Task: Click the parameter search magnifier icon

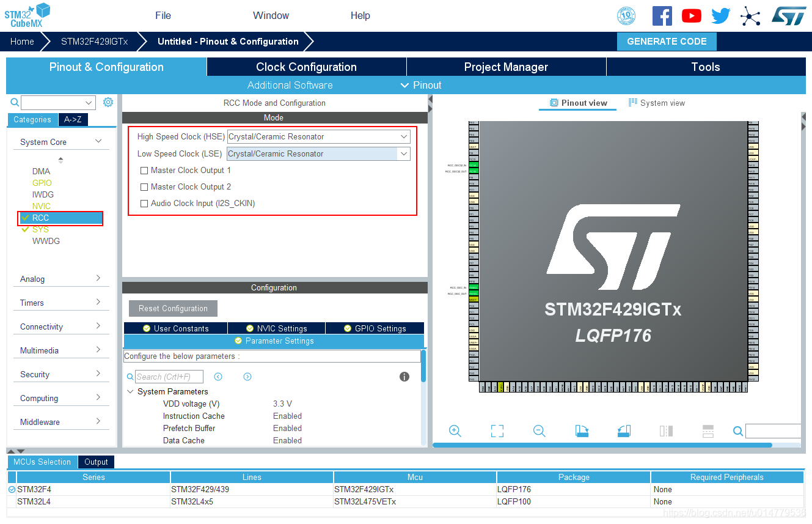Action: point(130,377)
